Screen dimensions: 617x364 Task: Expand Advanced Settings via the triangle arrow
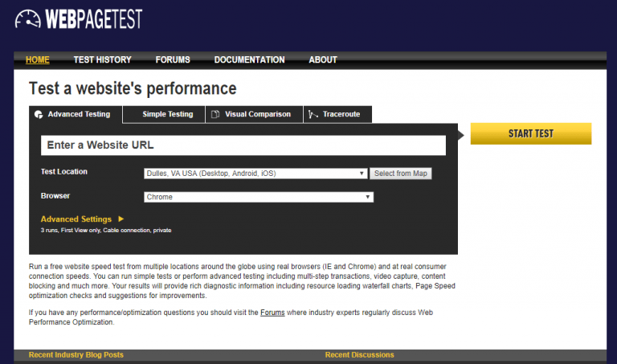click(x=121, y=219)
